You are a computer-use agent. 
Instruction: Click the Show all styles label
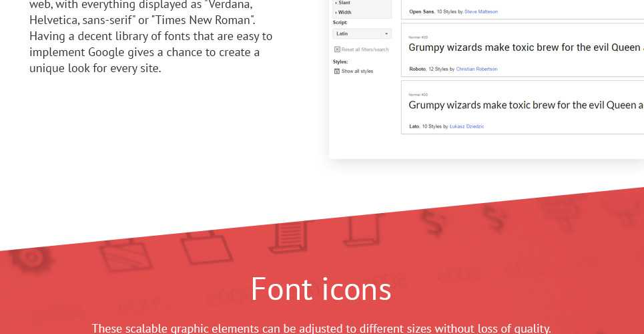click(x=357, y=71)
